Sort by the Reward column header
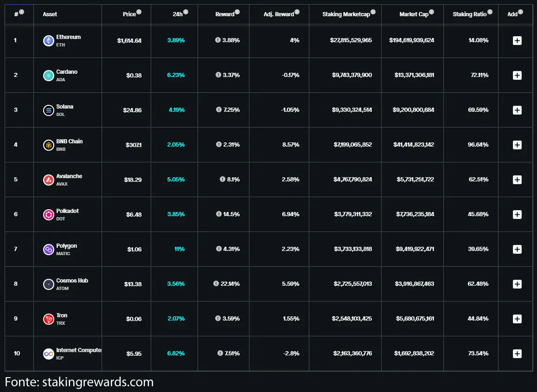The image size is (537, 392). click(x=224, y=14)
